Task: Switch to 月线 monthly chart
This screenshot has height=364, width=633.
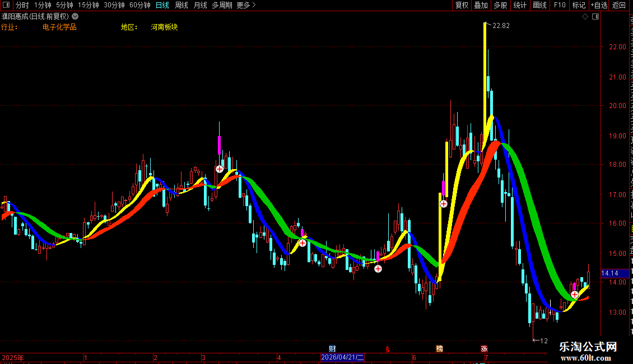Action: (200, 5)
